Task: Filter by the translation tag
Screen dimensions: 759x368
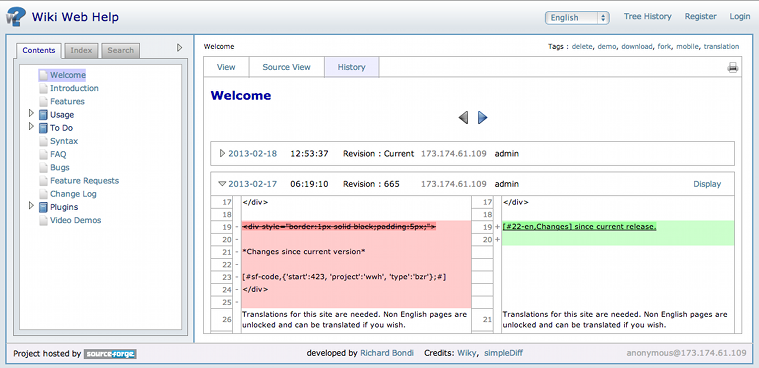Action: 721,47
